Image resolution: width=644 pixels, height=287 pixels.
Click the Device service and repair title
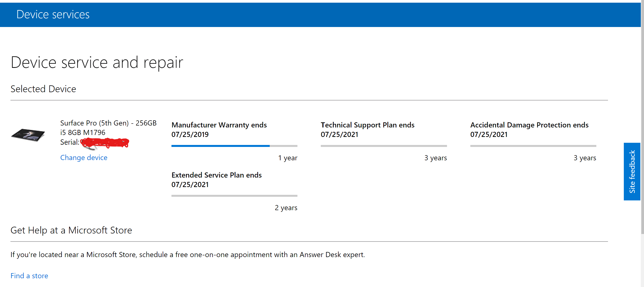click(97, 62)
